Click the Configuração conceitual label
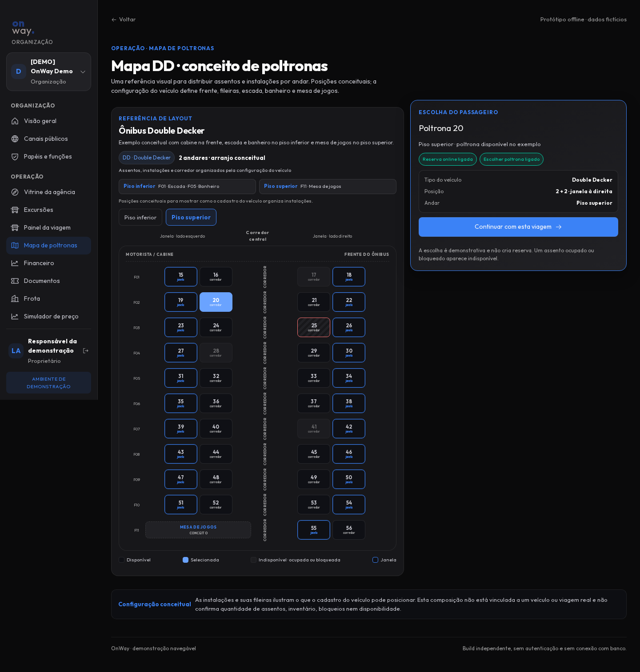640x672 pixels. pos(155,604)
